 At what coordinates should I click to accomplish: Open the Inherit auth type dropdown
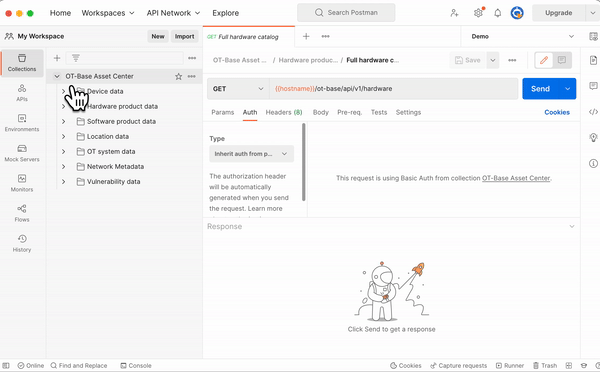tap(251, 154)
